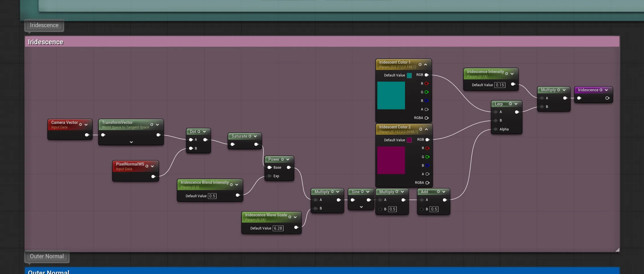
Task: Toggle preview icon on Dot node
Action: (x=199, y=132)
